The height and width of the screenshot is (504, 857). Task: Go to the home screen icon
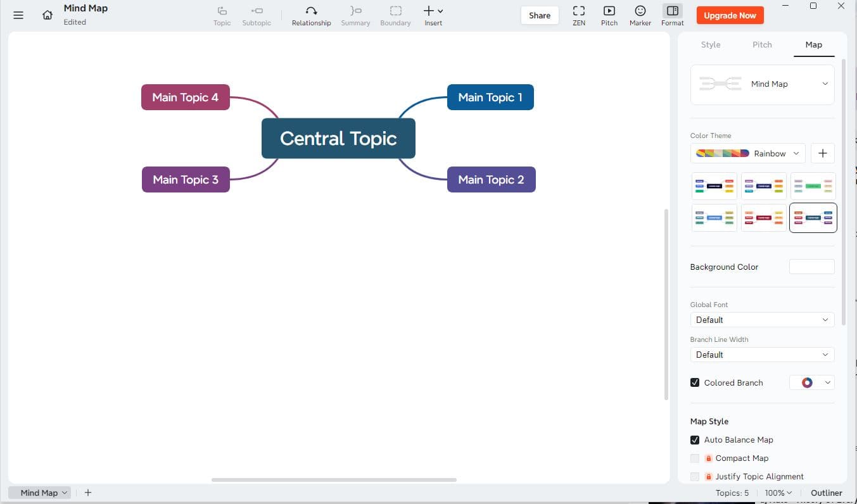point(48,15)
